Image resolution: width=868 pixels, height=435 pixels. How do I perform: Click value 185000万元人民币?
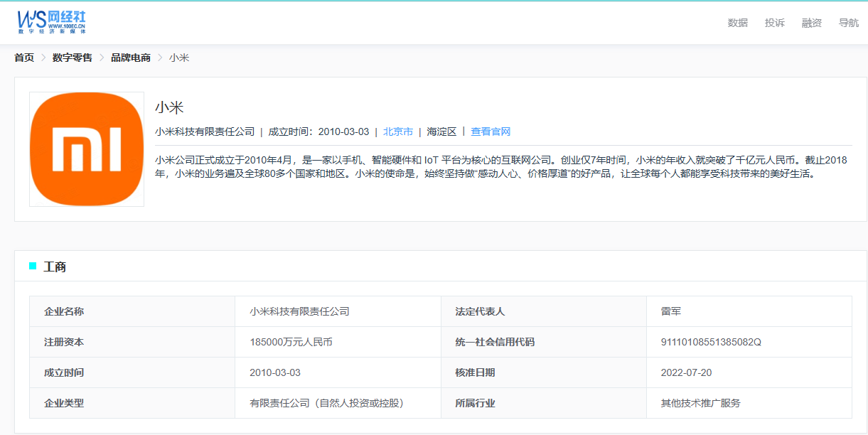click(x=291, y=342)
